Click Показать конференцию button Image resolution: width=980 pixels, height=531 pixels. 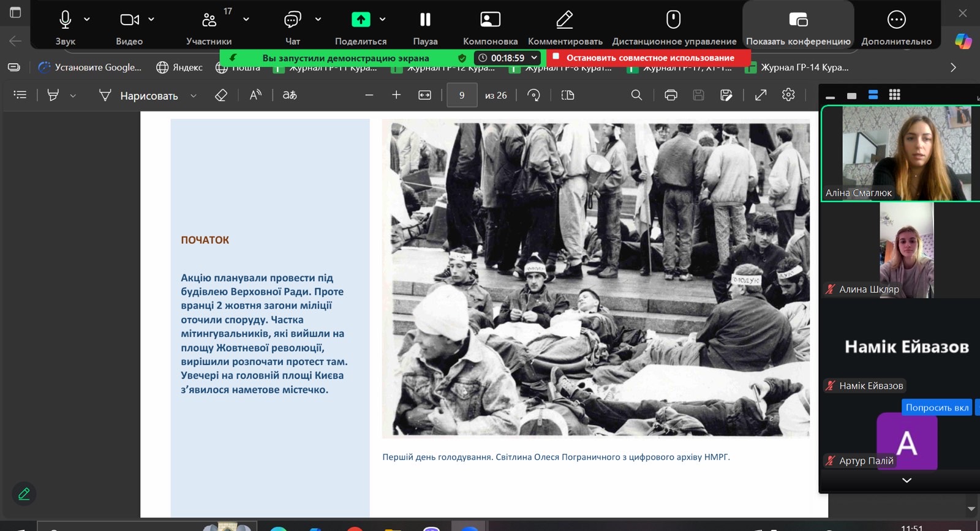pos(798,26)
